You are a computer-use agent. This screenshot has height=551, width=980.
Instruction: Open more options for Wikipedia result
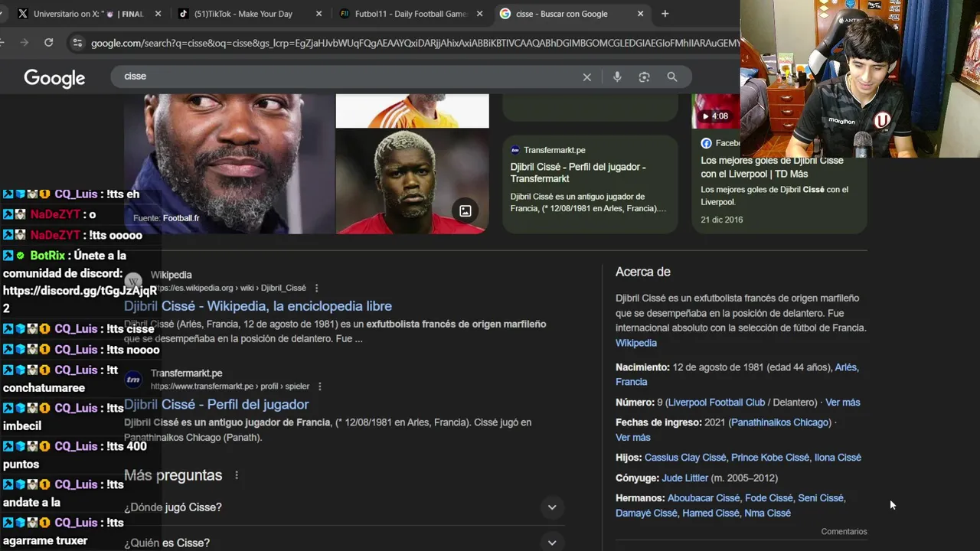coord(316,289)
